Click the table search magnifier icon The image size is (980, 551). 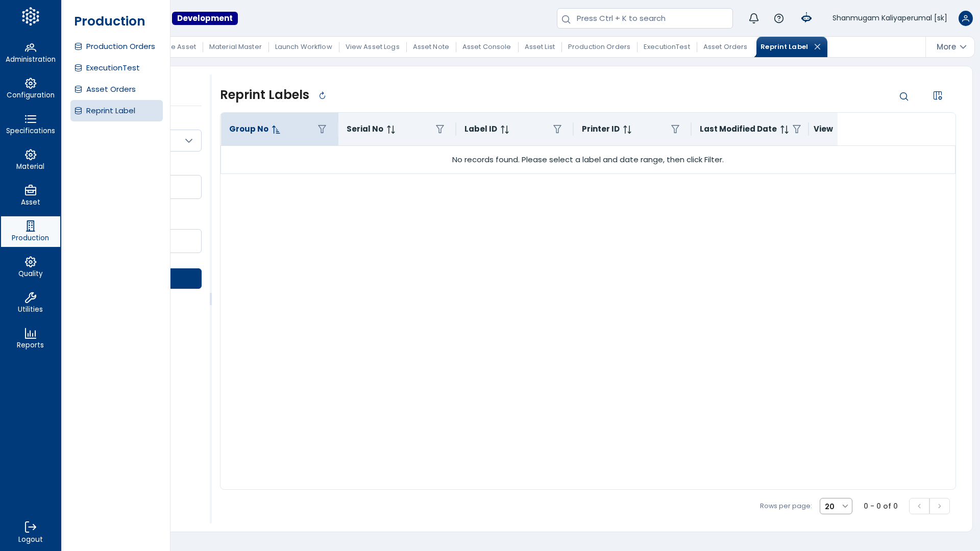coord(904,96)
